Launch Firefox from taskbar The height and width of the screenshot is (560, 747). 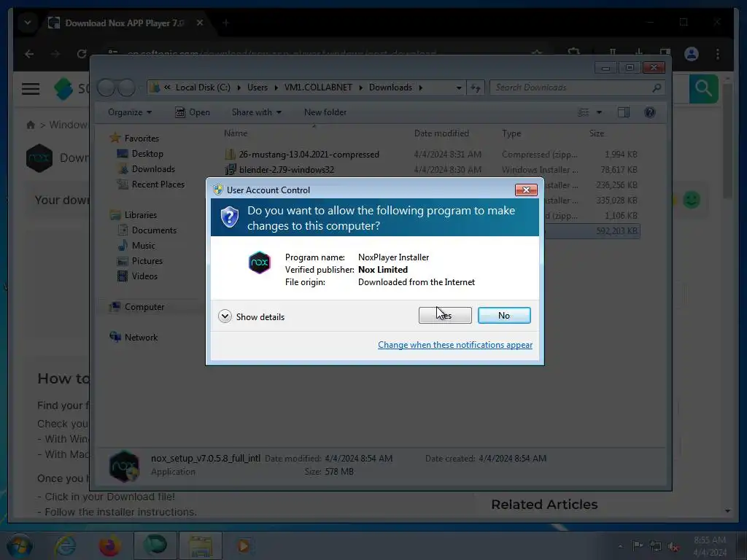pos(110,545)
